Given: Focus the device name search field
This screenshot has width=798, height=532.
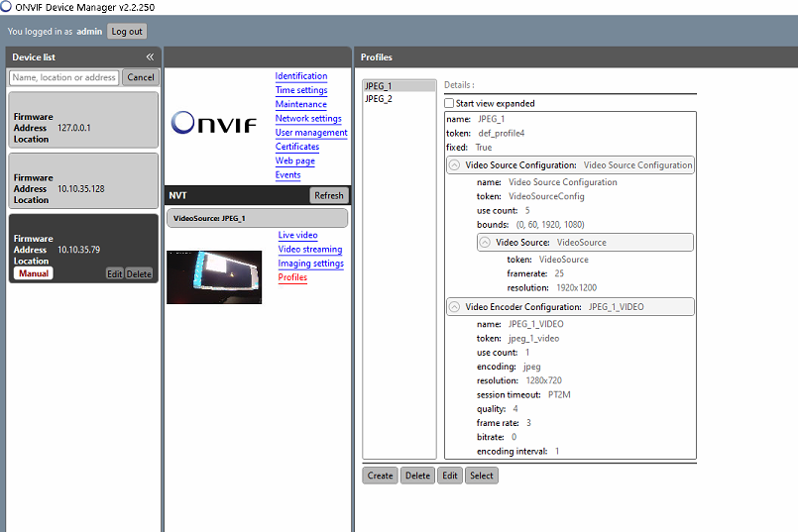Looking at the screenshot, I should click(x=64, y=77).
